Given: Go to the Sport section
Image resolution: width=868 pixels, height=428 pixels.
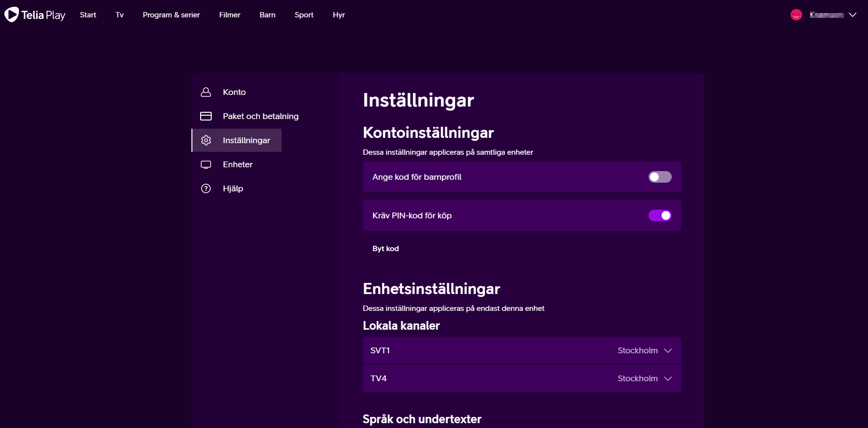Looking at the screenshot, I should point(304,15).
